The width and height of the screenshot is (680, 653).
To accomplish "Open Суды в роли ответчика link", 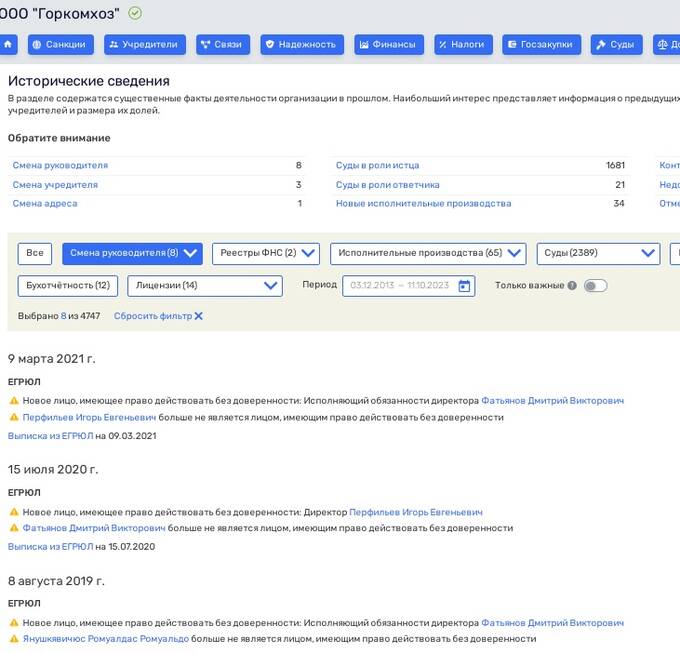I will tap(387, 185).
